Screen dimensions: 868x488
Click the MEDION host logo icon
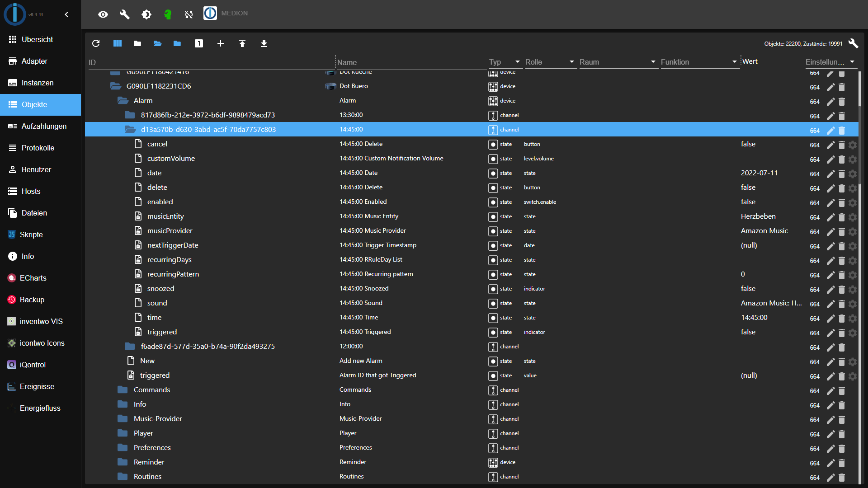coord(210,13)
